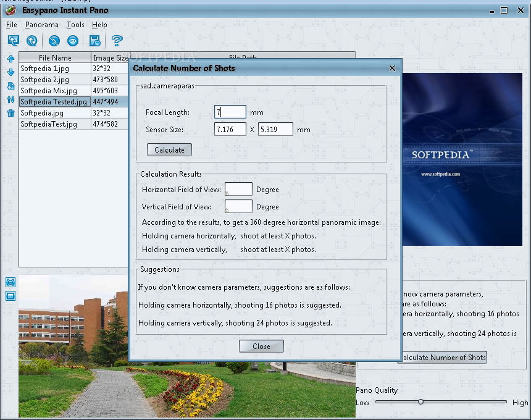Click the 495*603 image size cell
Viewport: 531px width, 420px height.
point(109,91)
